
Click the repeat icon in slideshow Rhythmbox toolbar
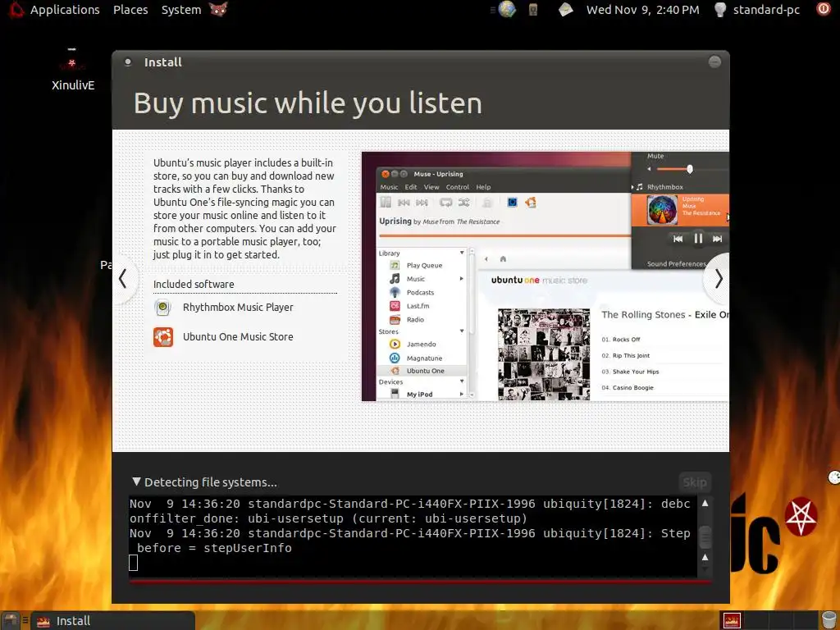[x=445, y=202]
